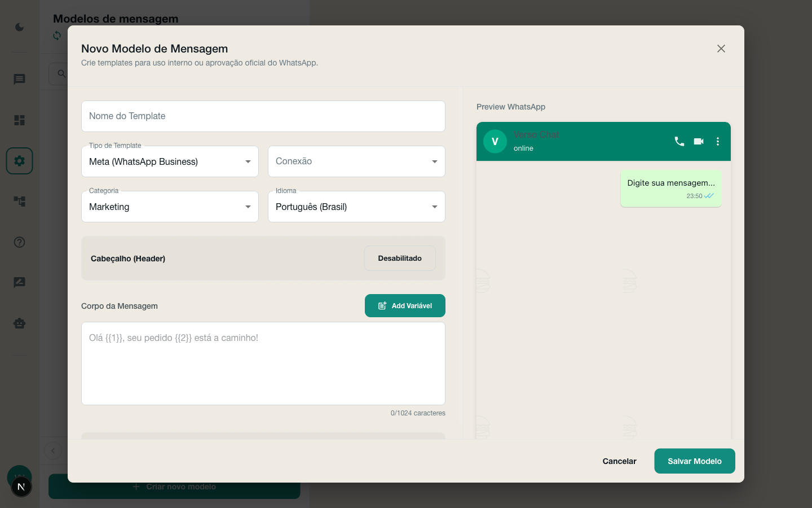Image resolution: width=812 pixels, height=508 pixels.
Task: Select the dashboard icon in the sidebar
Action: click(x=19, y=120)
